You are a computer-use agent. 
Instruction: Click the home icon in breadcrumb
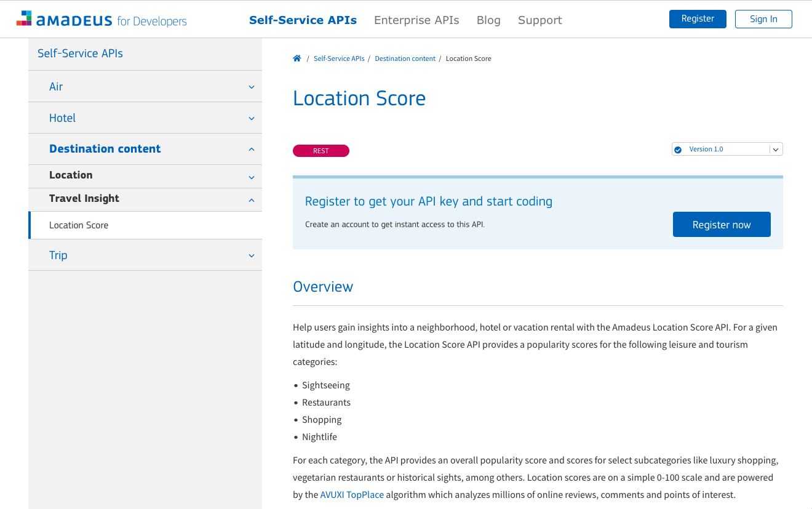[x=297, y=58]
